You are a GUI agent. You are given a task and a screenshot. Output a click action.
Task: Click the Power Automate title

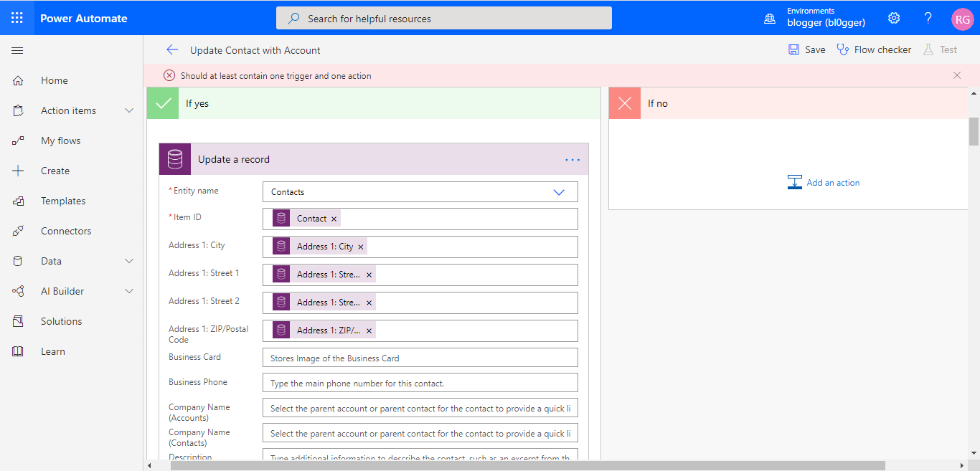[x=84, y=19]
